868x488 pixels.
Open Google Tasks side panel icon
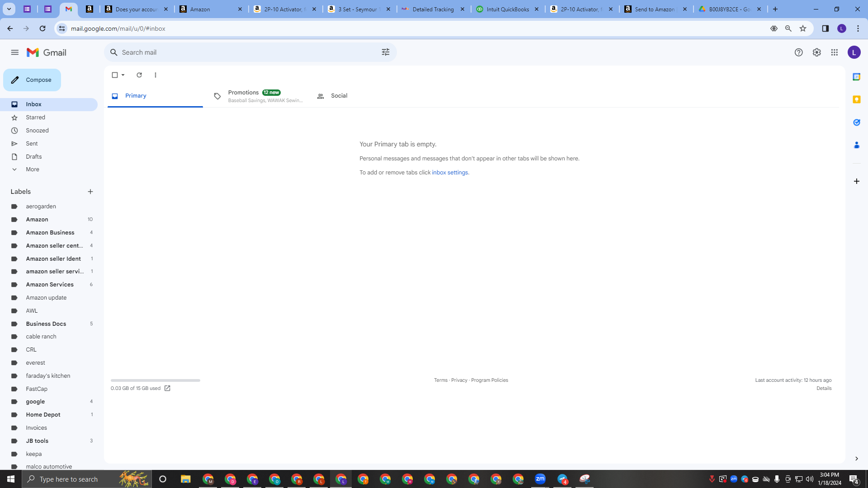[x=856, y=122]
